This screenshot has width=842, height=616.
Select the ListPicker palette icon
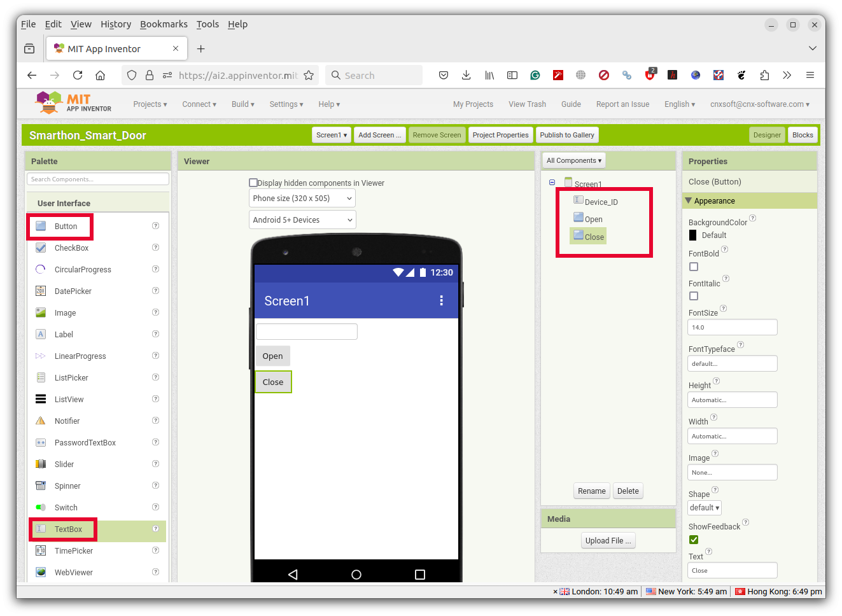click(41, 377)
